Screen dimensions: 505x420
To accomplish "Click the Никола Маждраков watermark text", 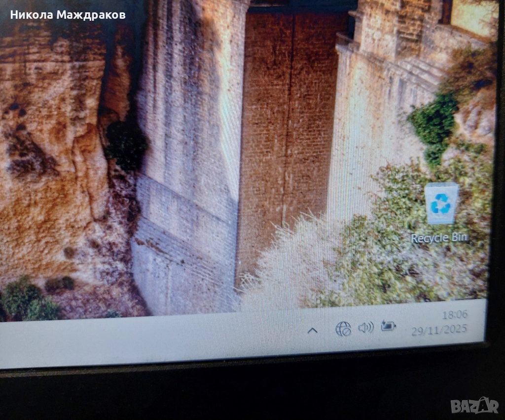I will (68, 15).
